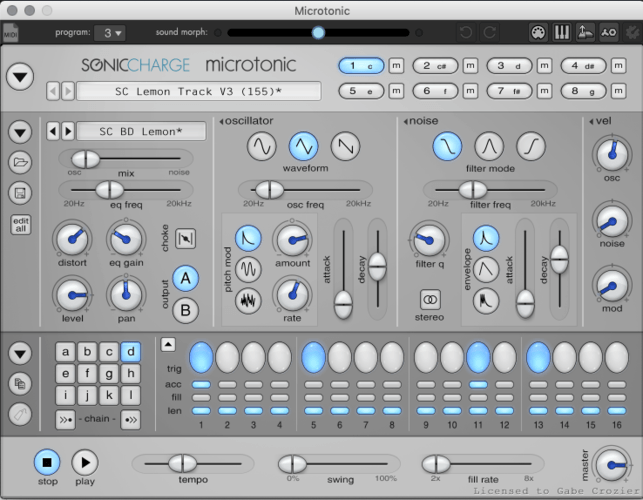Select drum channel 5 e

click(x=361, y=91)
